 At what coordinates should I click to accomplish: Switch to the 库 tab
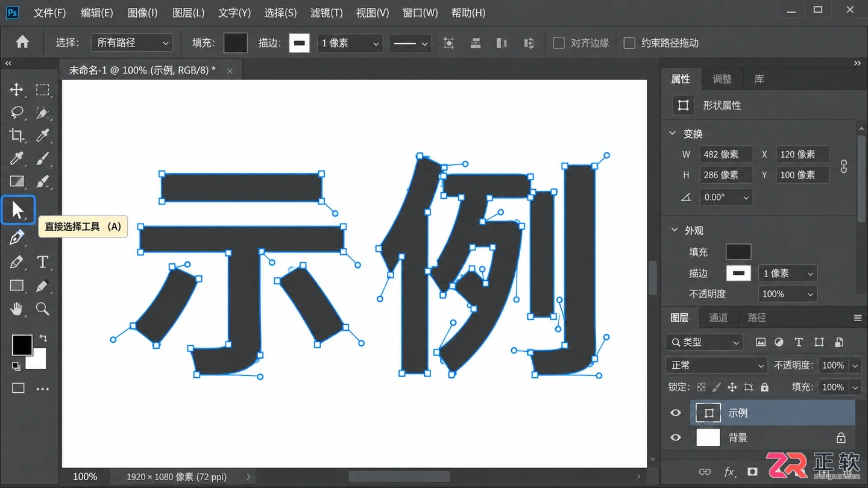(759, 79)
